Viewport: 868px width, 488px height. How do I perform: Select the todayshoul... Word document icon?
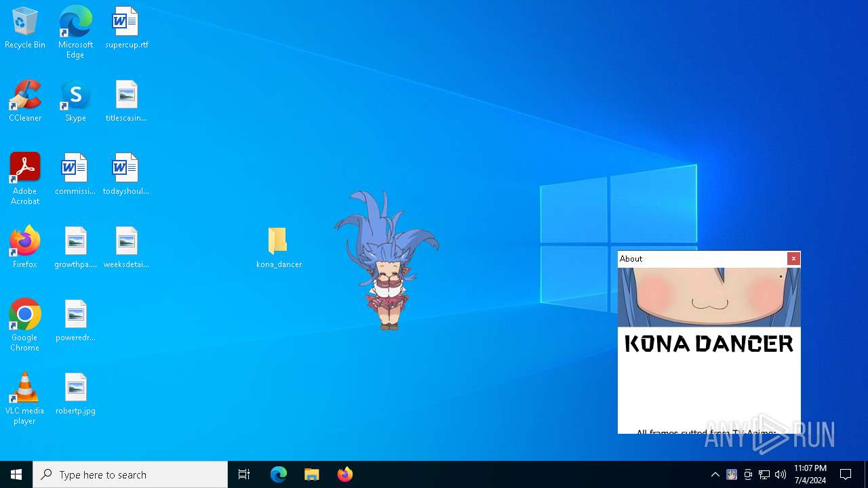[x=126, y=174]
